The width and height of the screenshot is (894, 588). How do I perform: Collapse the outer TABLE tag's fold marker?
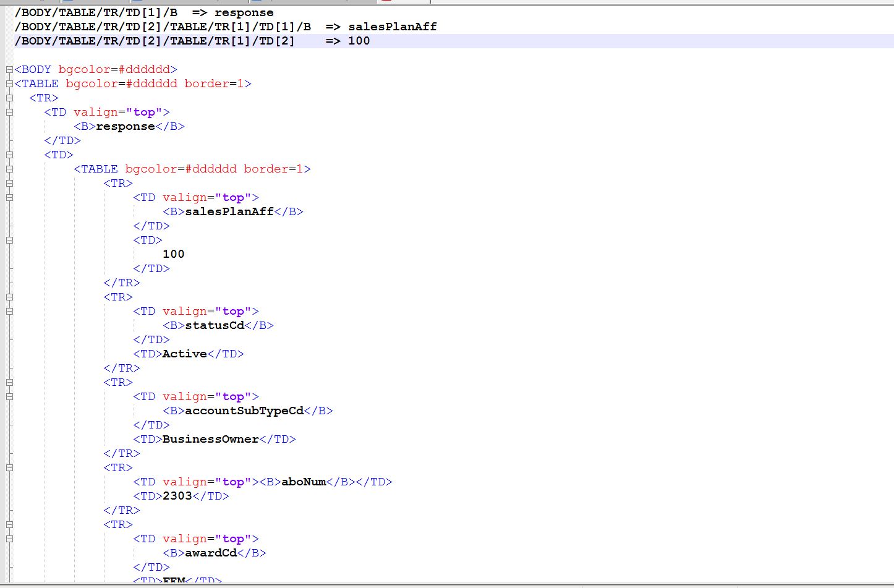click(x=9, y=83)
